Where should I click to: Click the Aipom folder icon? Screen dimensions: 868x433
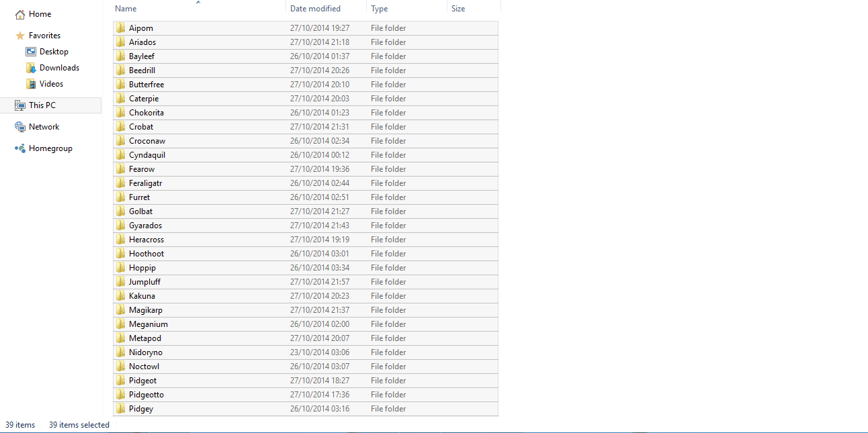click(x=121, y=28)
